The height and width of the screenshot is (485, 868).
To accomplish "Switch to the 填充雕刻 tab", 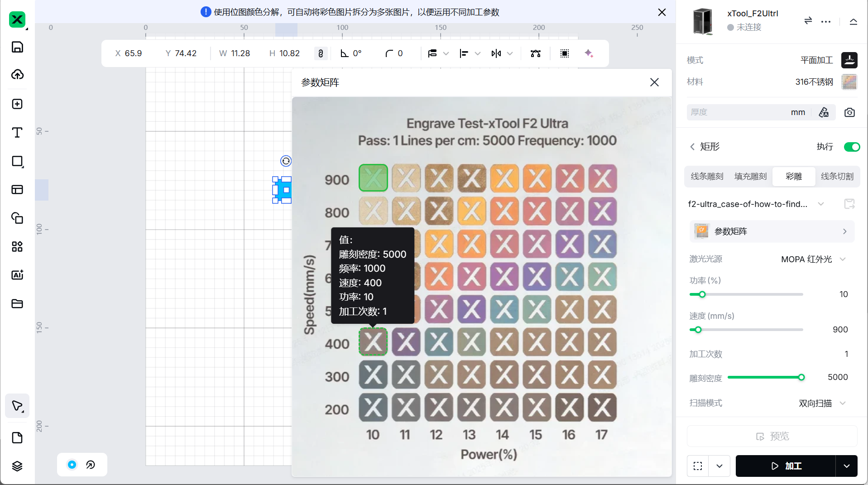I will 750,177.
